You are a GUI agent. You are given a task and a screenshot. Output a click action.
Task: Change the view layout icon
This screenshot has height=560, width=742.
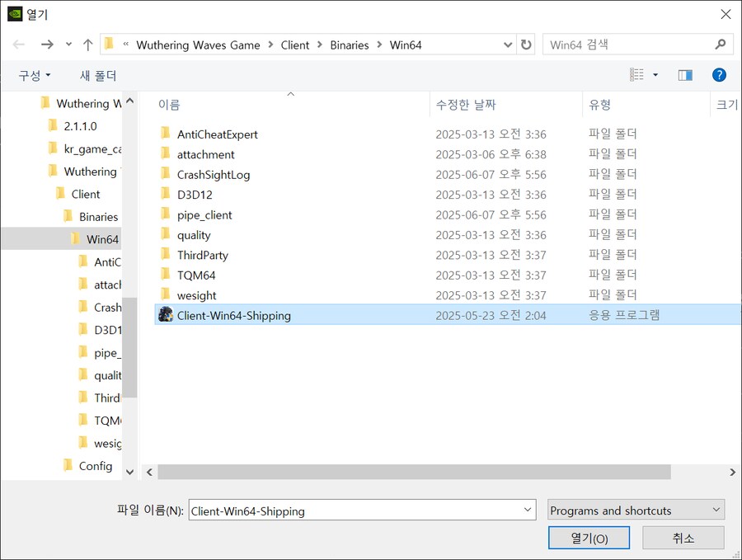click(636, 75)
